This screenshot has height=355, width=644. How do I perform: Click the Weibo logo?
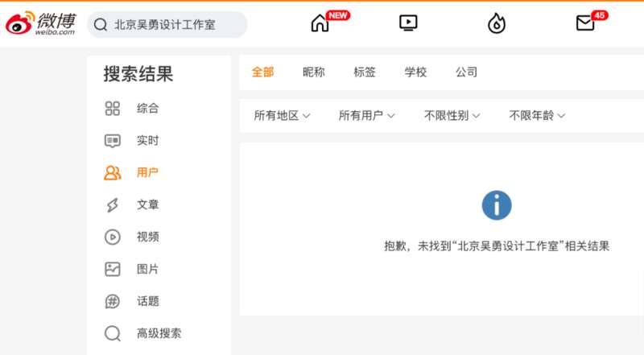(x=40, y=23)
